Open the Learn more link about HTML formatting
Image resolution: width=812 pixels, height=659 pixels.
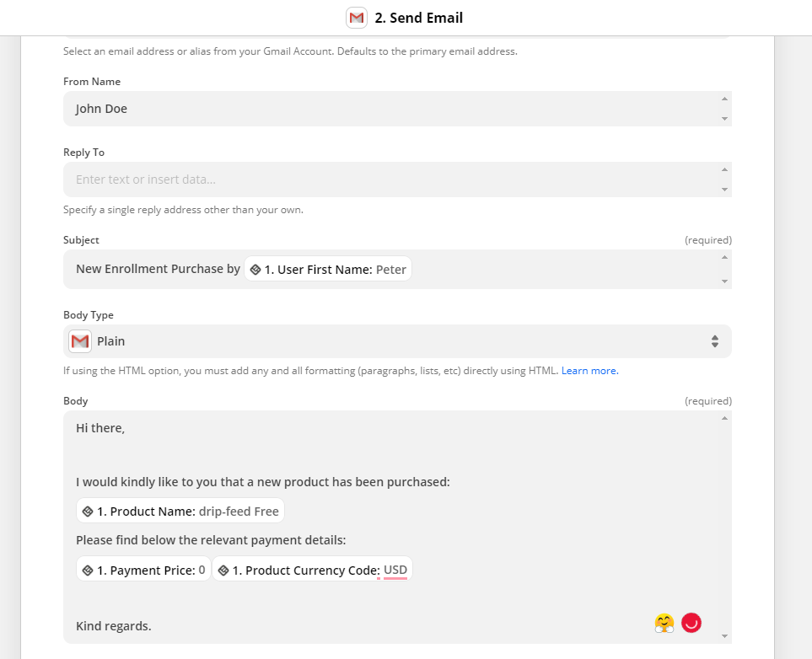tap(589, 370)
